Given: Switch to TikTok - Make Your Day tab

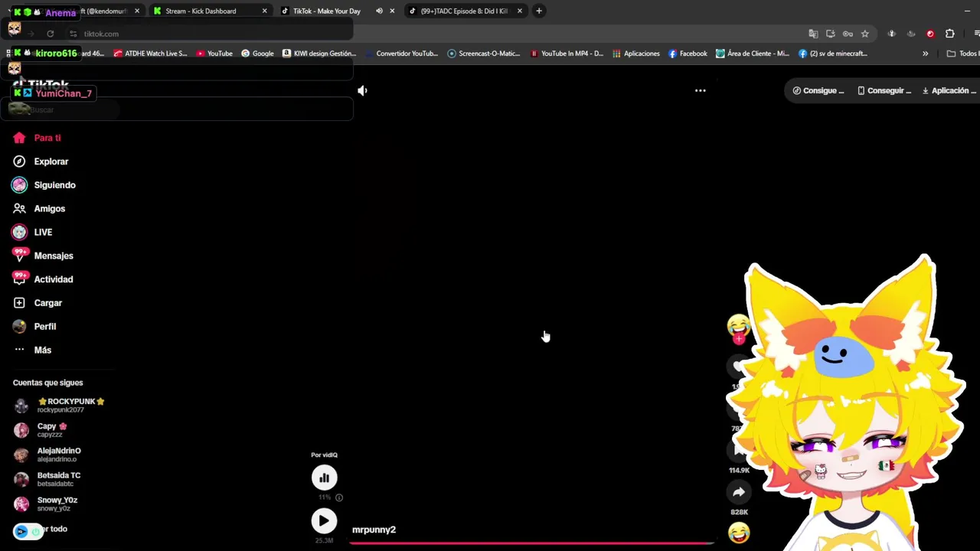Looking at the screenshot, I should point(326,11).
